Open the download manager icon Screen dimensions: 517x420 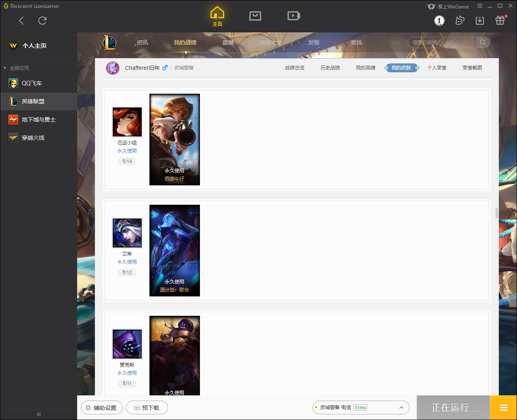click(x=480, y=20)
